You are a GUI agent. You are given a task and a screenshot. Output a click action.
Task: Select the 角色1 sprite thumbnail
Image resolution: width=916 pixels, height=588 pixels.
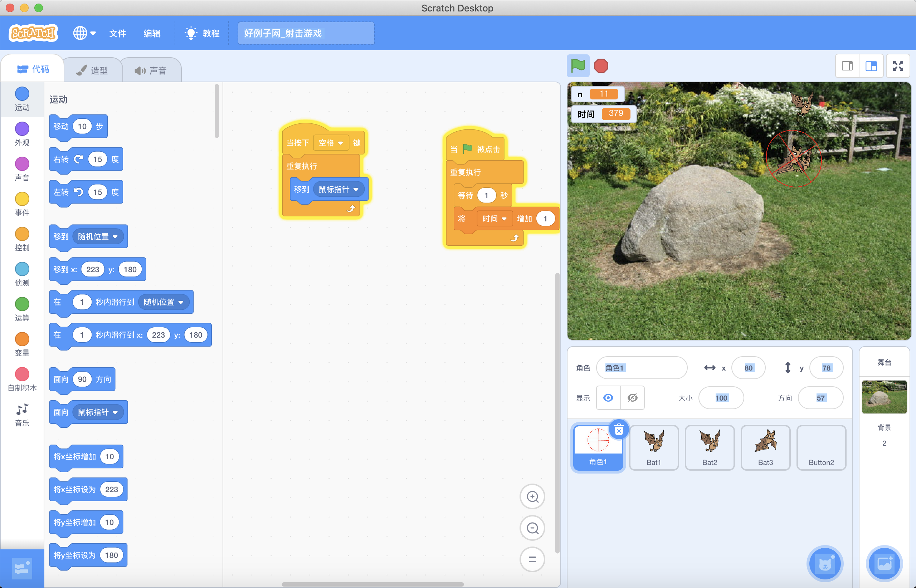598,448
